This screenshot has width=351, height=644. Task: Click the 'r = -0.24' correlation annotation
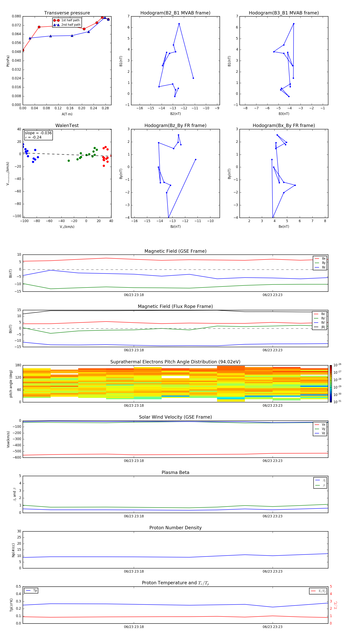(33, 137)
